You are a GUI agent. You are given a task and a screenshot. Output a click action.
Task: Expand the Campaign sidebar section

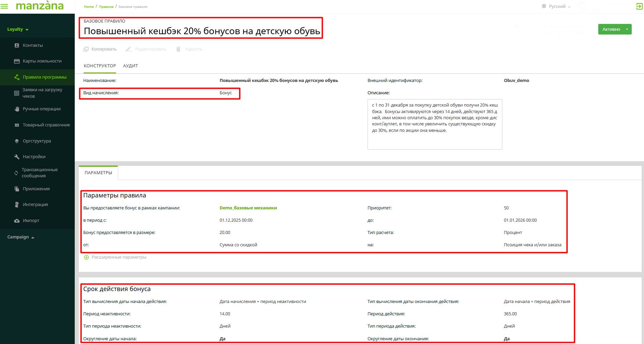[20, 237]
